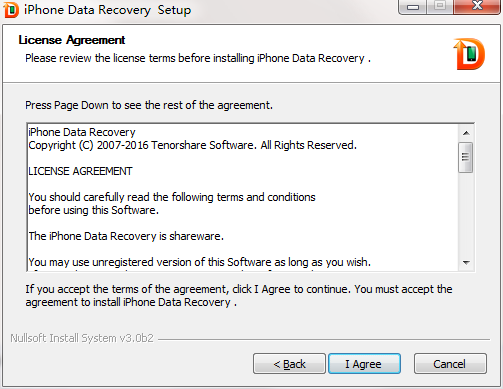Click inside the license agreement text box
Screen dimensions: 503x389
coord(243,197)
